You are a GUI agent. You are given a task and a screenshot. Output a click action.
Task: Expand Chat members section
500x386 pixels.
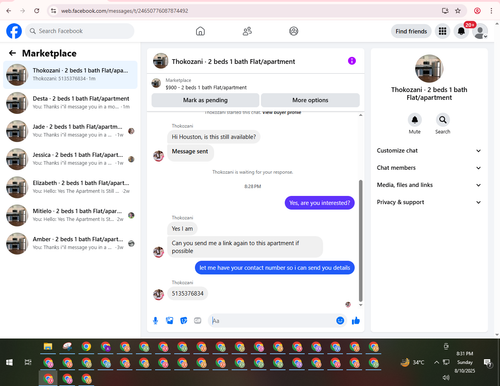(x=429, y=168)
